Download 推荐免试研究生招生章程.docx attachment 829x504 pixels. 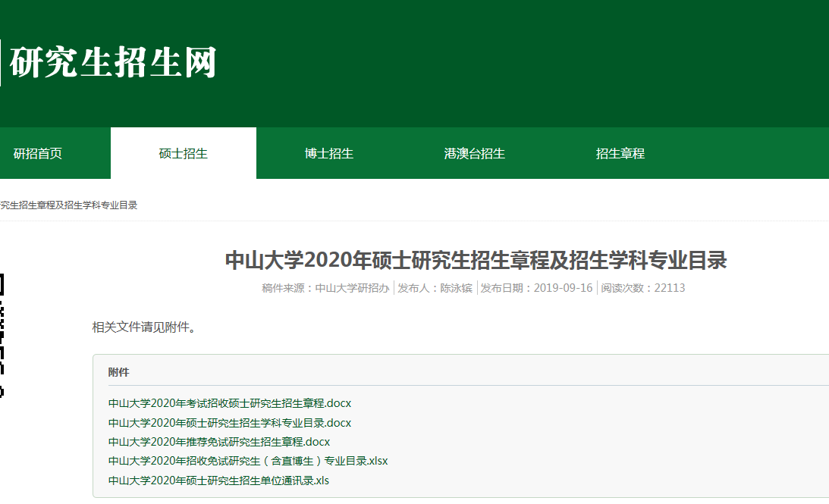(x=219, y=442)
